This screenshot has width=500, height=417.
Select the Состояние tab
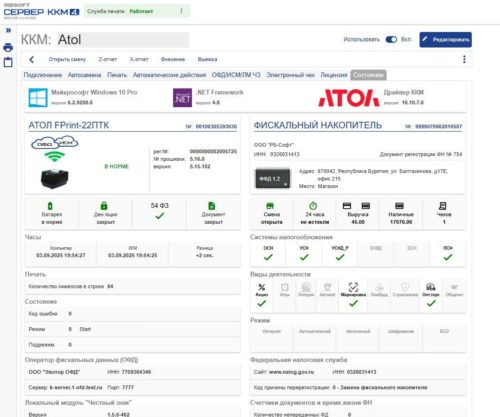point(368,75)
